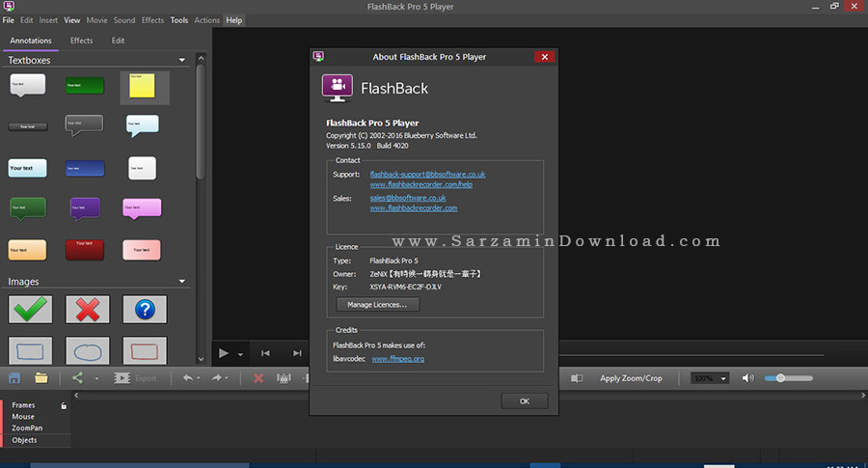The width and height of the screenshot is (868, 468).
Task: Open the Help menu
Action: tap(234, 20)
